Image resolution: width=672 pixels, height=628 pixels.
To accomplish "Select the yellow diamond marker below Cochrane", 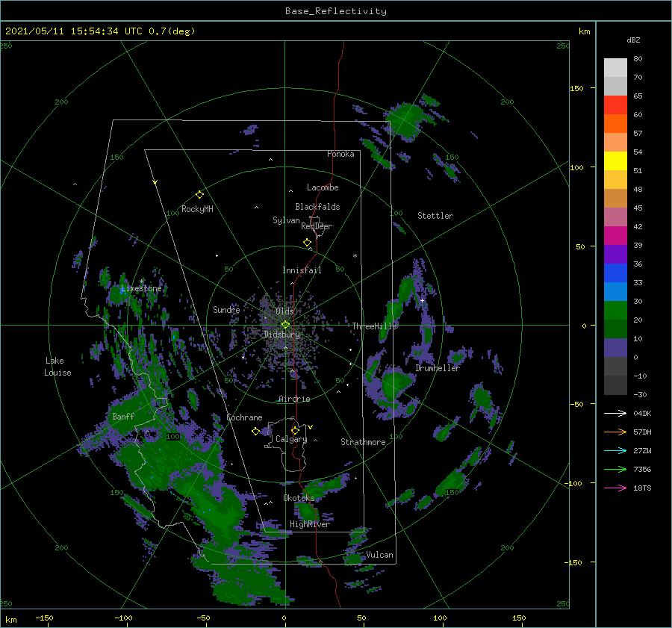I will tap(256, 432).
